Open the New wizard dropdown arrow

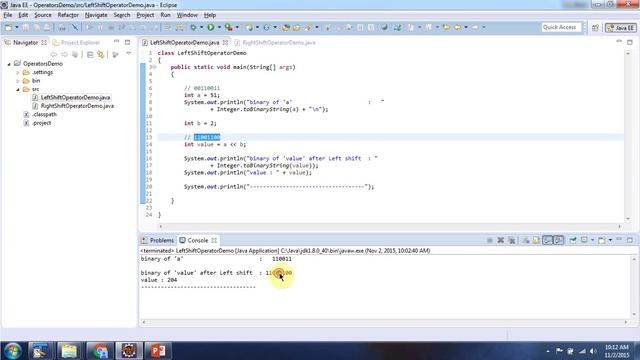pyautogui.click(x=17, y=27)
